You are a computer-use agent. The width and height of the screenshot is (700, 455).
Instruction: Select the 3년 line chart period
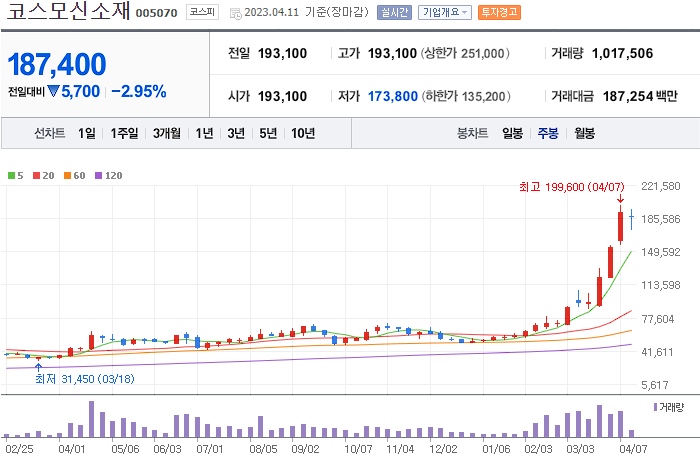click(x=236, y=133)
